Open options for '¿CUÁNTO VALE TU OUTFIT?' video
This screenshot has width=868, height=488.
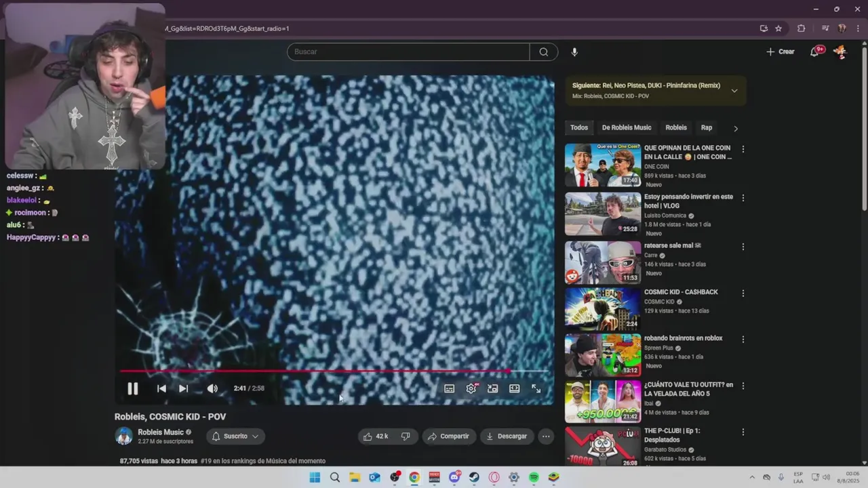(x=743, y=386)
